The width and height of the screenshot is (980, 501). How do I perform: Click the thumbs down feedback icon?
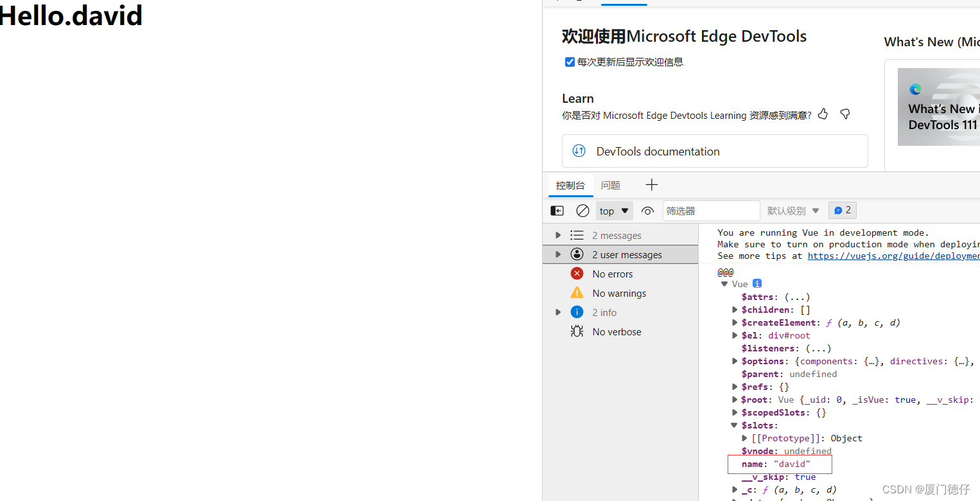click(x=845, y=114)
